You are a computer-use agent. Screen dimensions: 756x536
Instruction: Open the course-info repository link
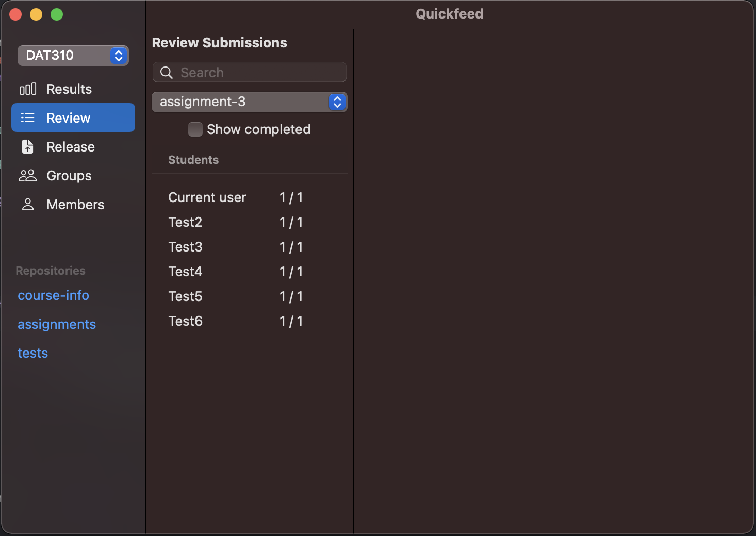[53, 295]
